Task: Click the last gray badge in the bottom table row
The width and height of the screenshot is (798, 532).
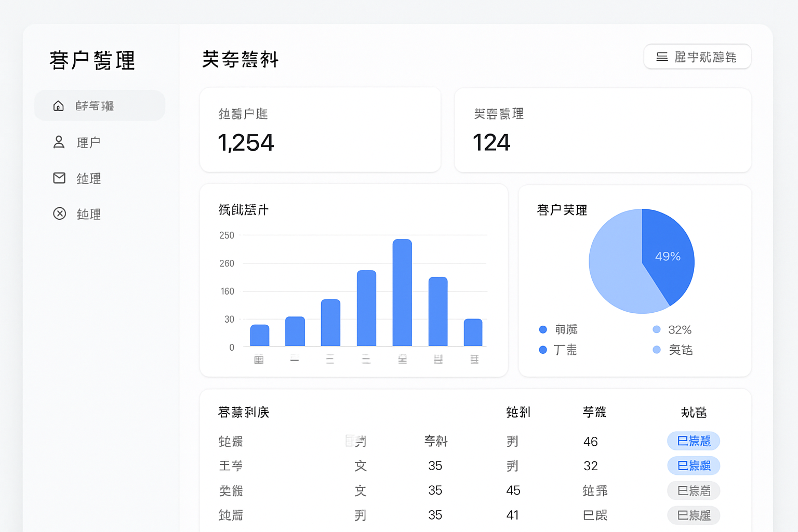Action: (x=694, y=515)
